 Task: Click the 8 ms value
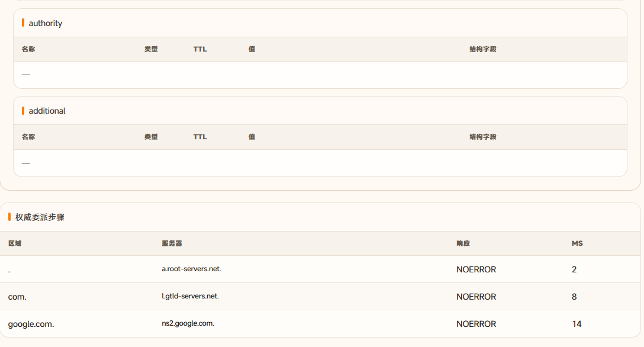(x=574, y=297)
